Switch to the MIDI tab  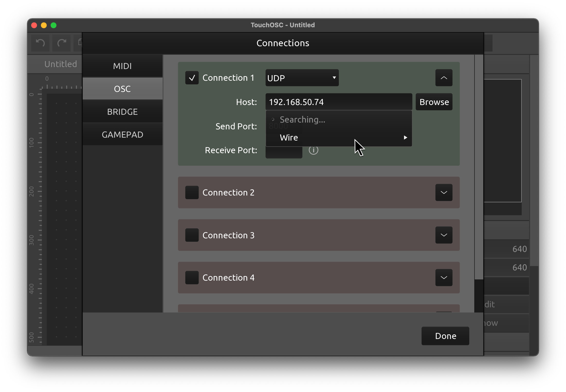tap(122, 66)
